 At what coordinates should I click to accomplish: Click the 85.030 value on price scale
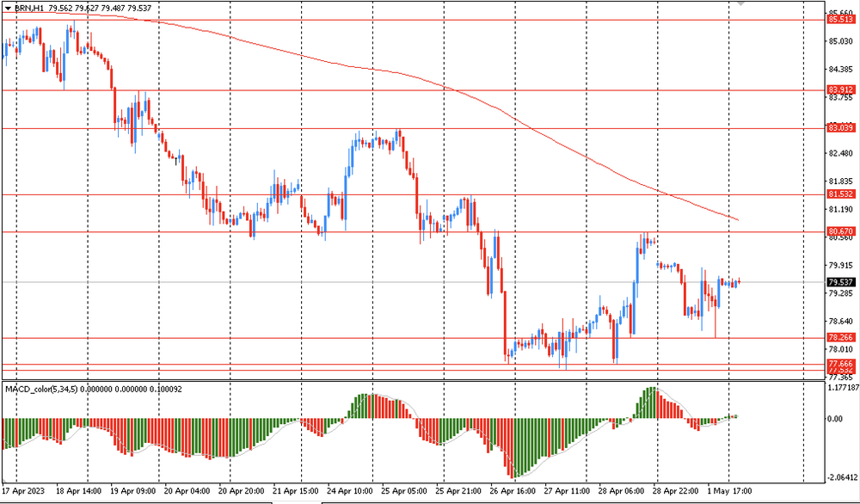(x=840, y=41)
